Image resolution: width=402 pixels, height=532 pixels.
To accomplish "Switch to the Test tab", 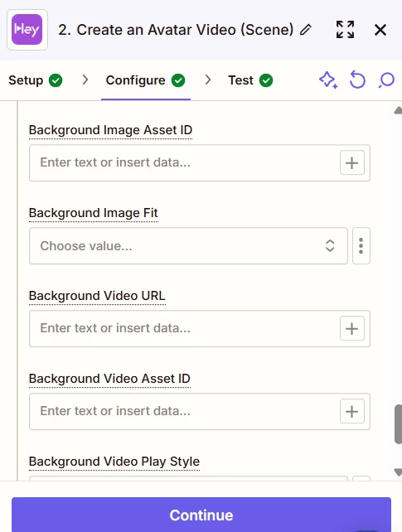I will (250, 80).
